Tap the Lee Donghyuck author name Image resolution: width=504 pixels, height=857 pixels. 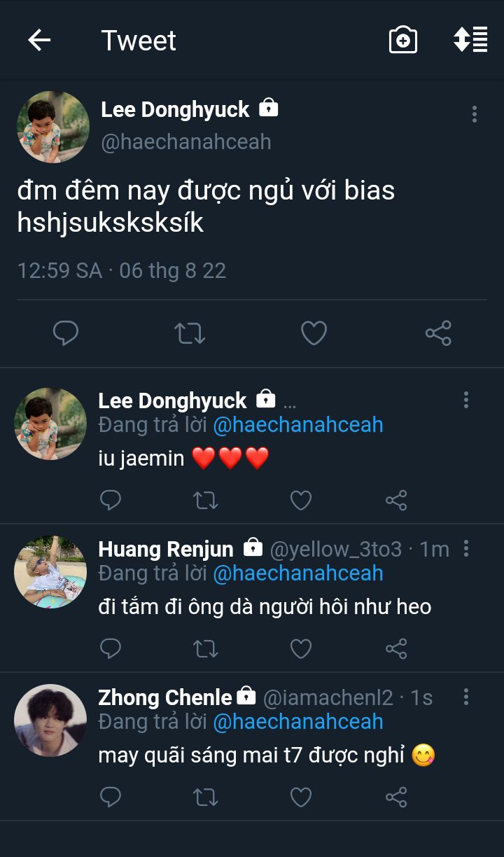coord(175,109)
